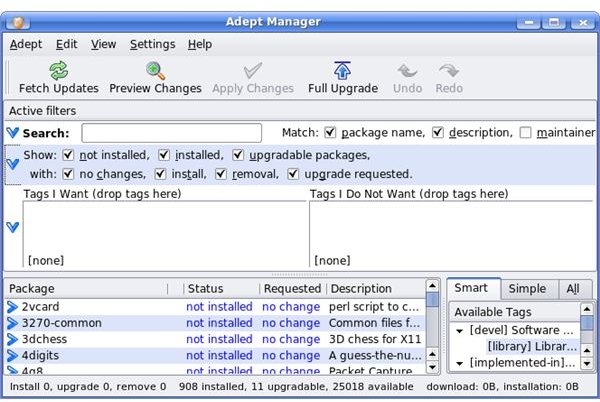Click the package list scroll up arrow at top
The height and width of the screenshot is (402, 600).
point(432,286)
